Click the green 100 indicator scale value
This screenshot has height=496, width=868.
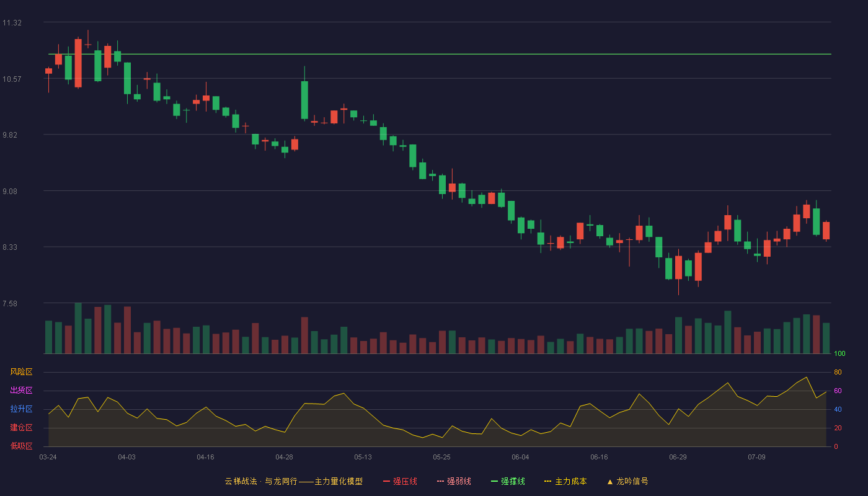click(x=839, y=354)
